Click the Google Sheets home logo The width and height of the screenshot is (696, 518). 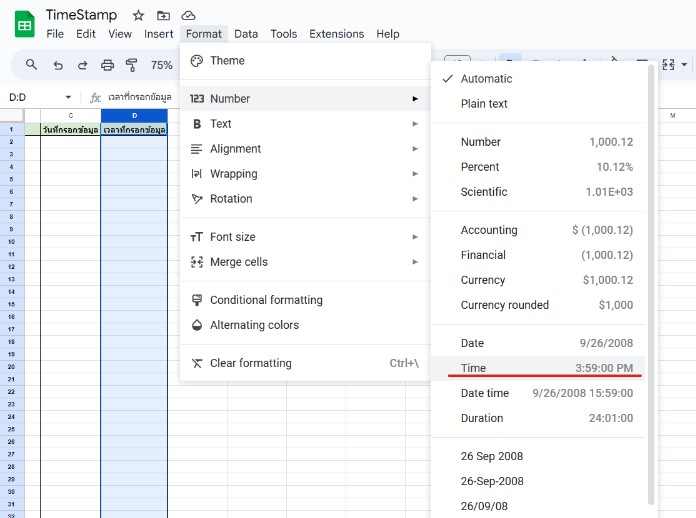24,25
